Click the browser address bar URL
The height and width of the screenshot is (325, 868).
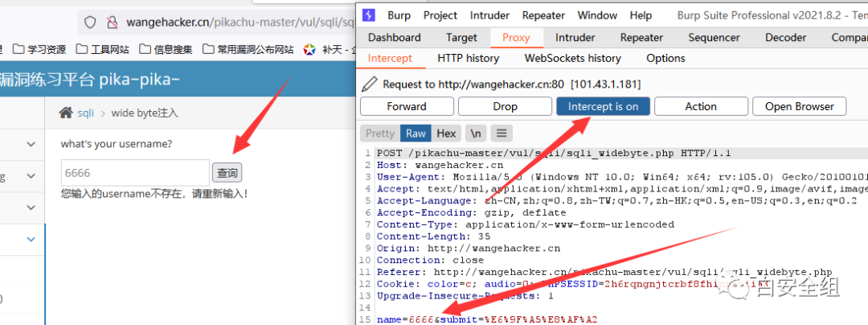click(x=241, y=23)
